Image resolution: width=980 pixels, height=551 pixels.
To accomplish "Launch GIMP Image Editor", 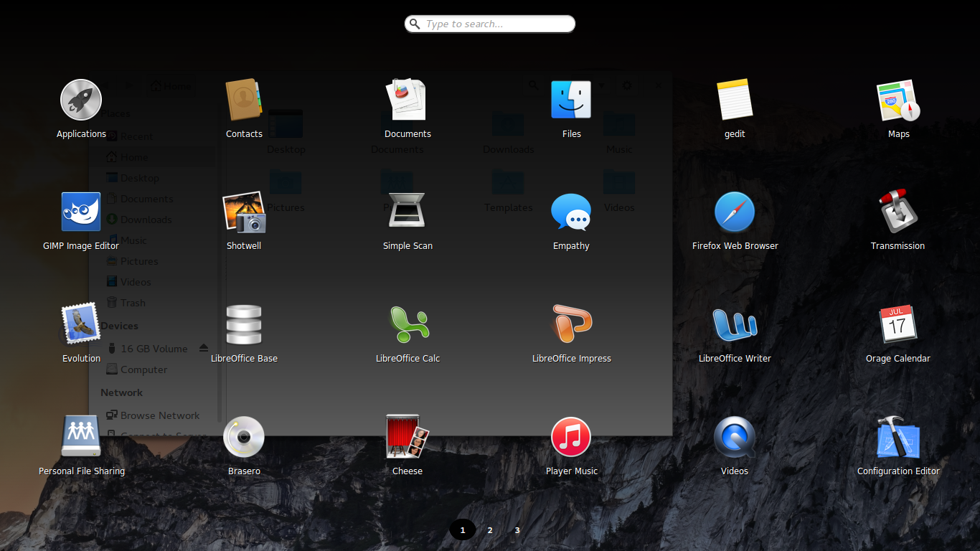I will [x=81, y=212].
